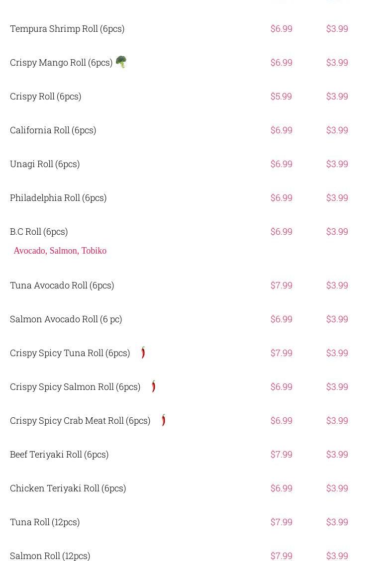Choose California Roll (6pcs)

click(53, 130)
